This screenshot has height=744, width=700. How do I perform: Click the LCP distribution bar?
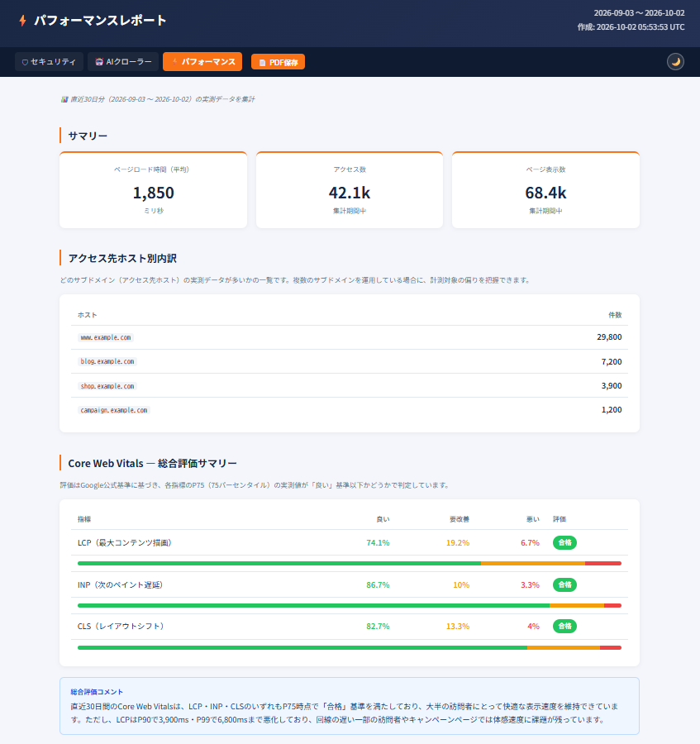[x=350, y=563]
